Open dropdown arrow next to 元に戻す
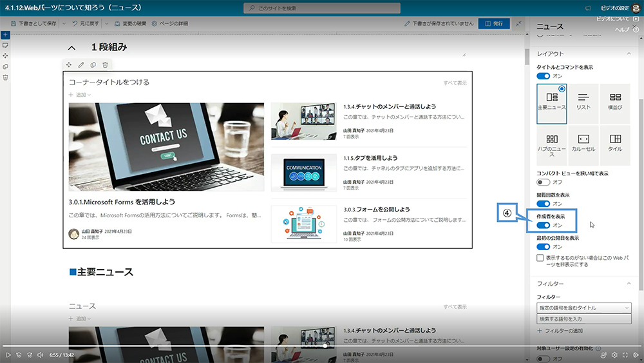This screenshot has width=644, height=363. coord(106,23)
